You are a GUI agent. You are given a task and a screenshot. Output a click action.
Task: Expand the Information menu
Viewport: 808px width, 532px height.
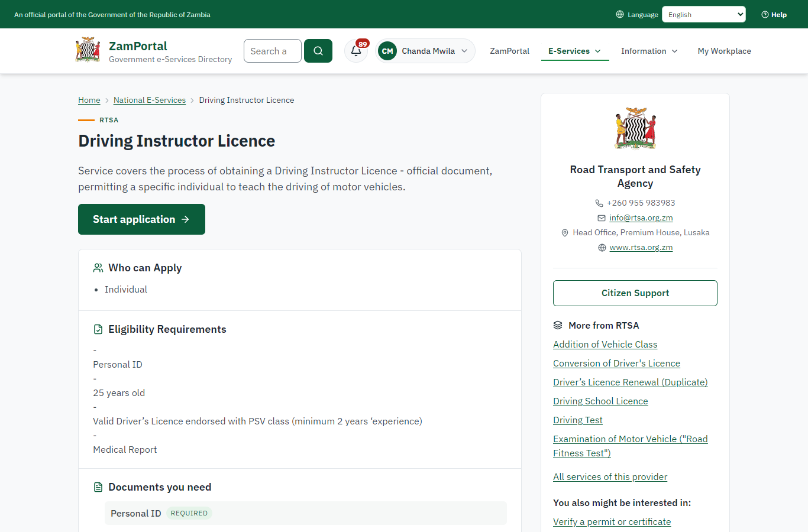[x=649, y=51]
